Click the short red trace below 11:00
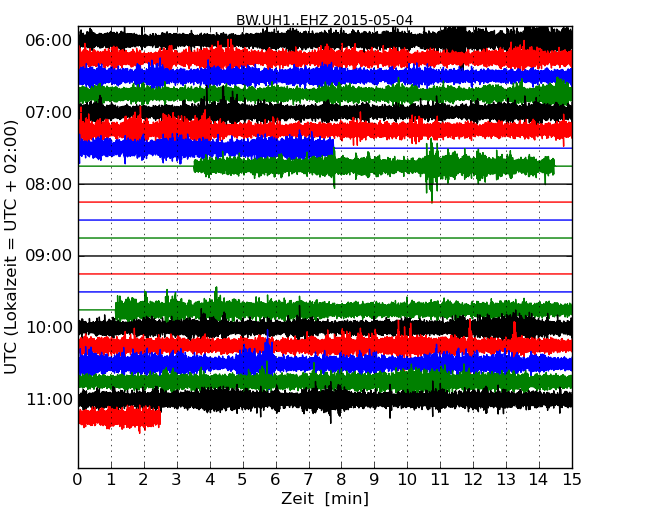 [x=120, y=417]
